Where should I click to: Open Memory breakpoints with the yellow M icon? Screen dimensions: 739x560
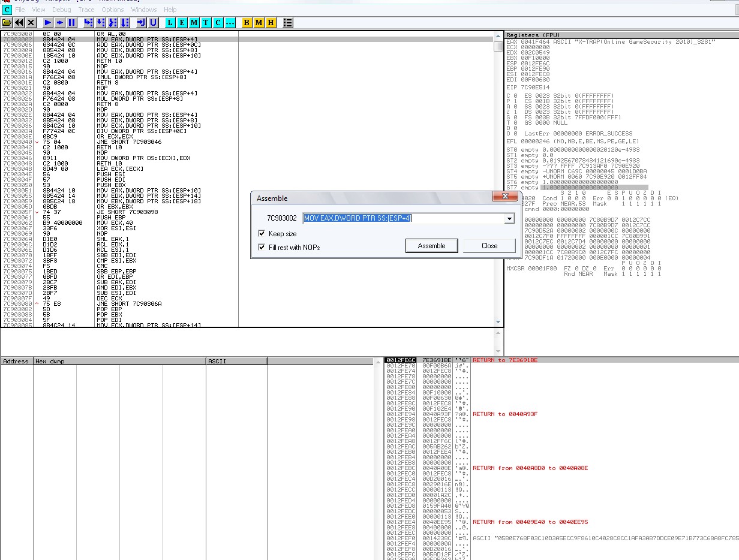point(259,23)
